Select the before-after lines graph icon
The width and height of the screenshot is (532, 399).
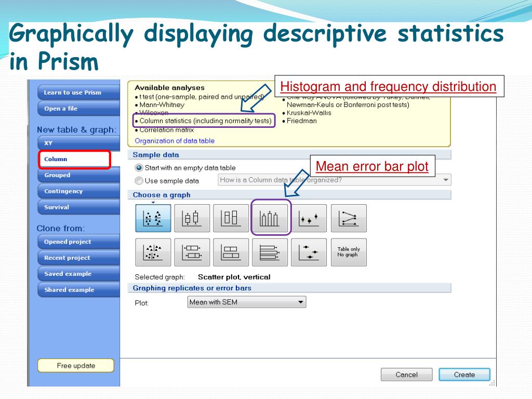pos(348,218)
